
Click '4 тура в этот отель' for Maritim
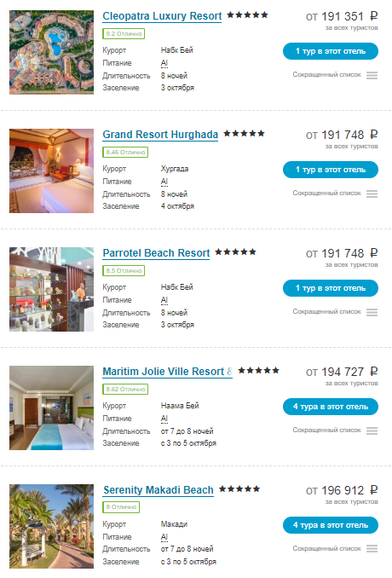[331, 407]
